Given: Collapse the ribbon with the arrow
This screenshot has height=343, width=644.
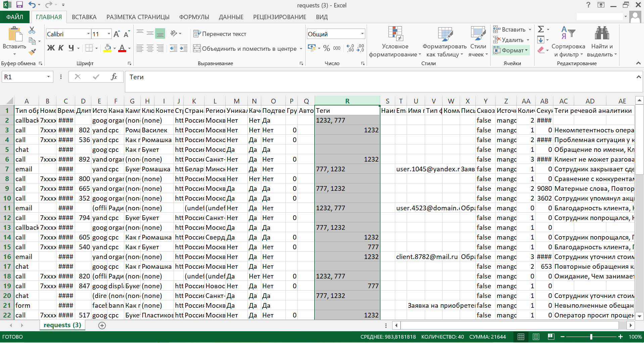Looking at the screenshot, I should click(x=638, y=63).
